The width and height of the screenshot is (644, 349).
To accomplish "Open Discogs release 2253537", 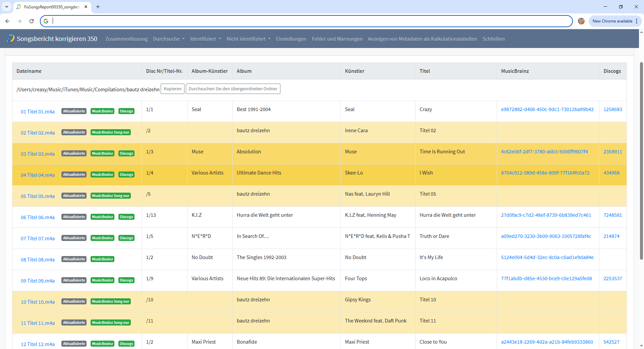I will point(612,279).
